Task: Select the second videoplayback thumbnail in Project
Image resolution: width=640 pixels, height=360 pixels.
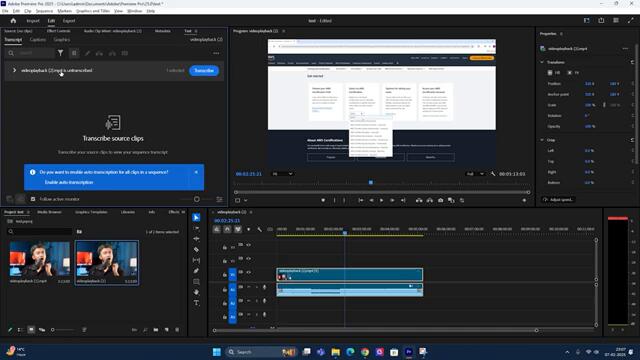Action: [107, 260]
